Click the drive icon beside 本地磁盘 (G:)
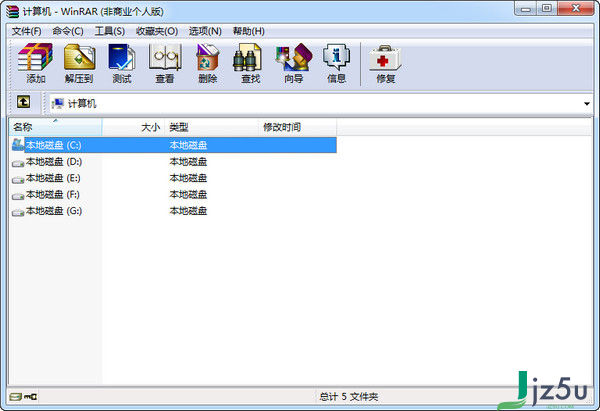 [18, 212]
